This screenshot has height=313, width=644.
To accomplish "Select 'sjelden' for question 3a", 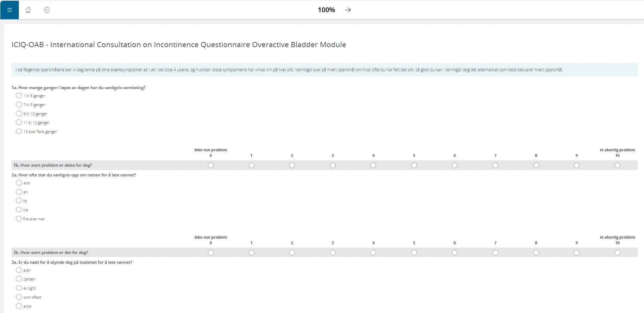I will pyautogui.click(x=19, y=279).
